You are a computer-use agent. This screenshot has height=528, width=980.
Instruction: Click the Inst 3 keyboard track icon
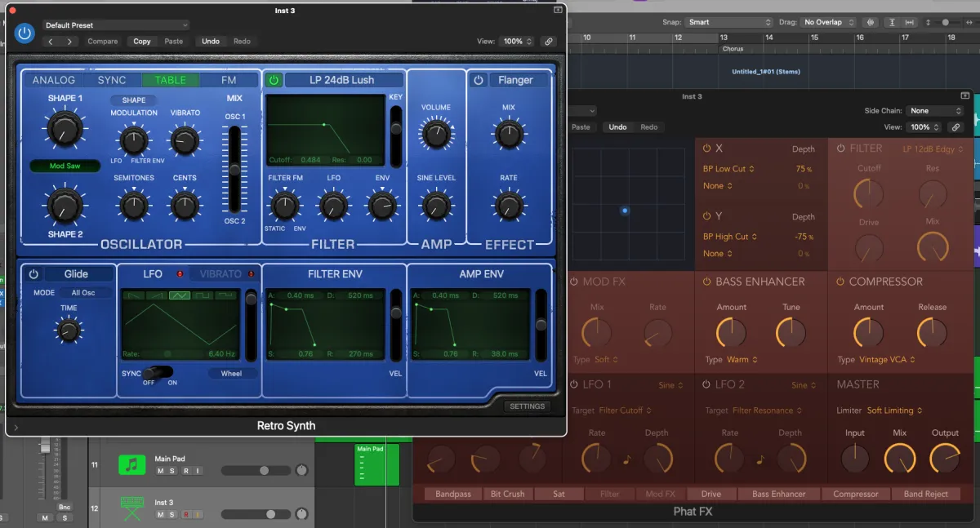(x=131, y=508)
